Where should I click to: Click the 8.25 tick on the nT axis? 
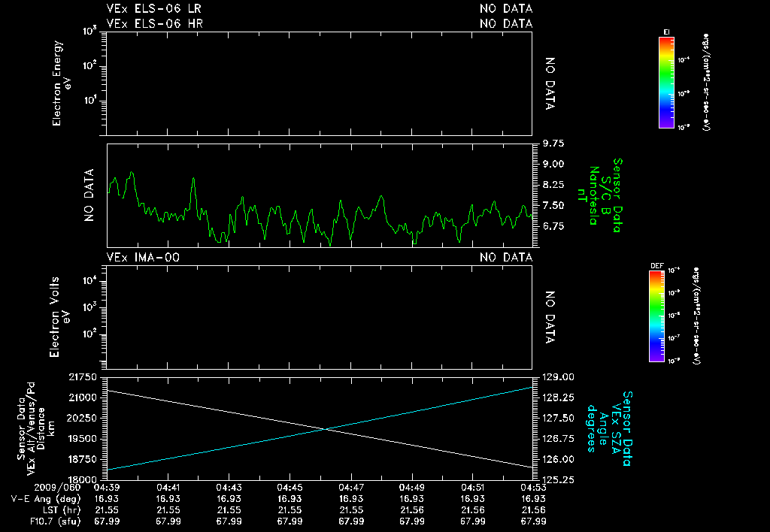tap(553, 185)
